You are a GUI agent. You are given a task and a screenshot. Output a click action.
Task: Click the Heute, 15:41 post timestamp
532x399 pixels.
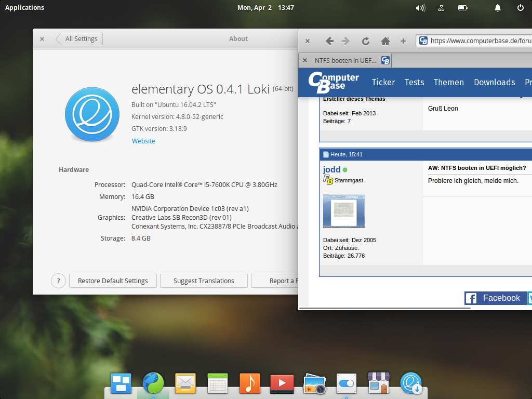coord(347,154)
